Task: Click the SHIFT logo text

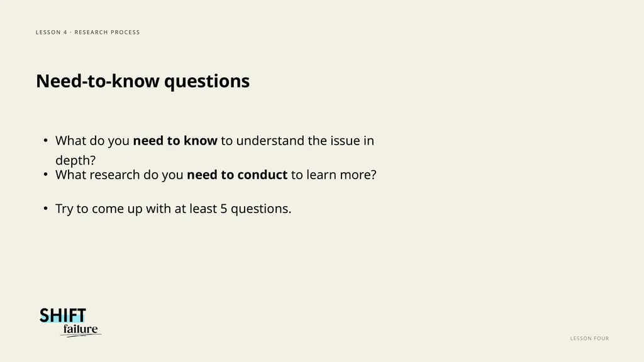Action: (x=62, y=315)
